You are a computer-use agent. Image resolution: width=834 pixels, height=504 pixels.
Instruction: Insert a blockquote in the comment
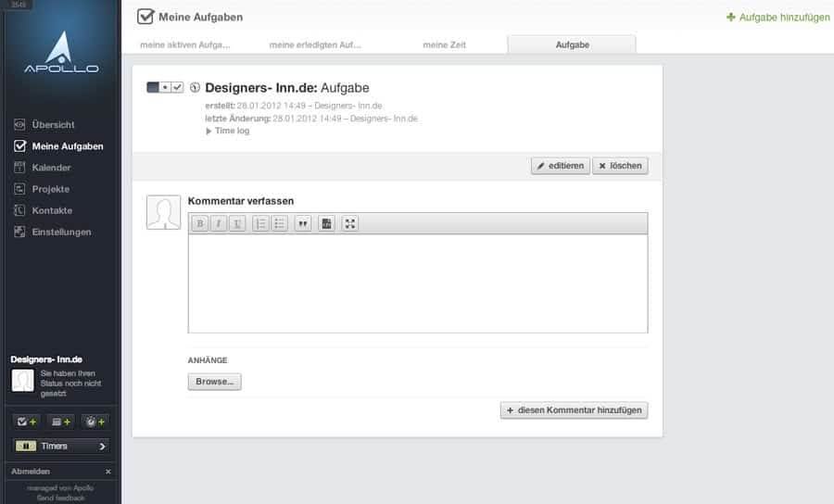[303, 223]
